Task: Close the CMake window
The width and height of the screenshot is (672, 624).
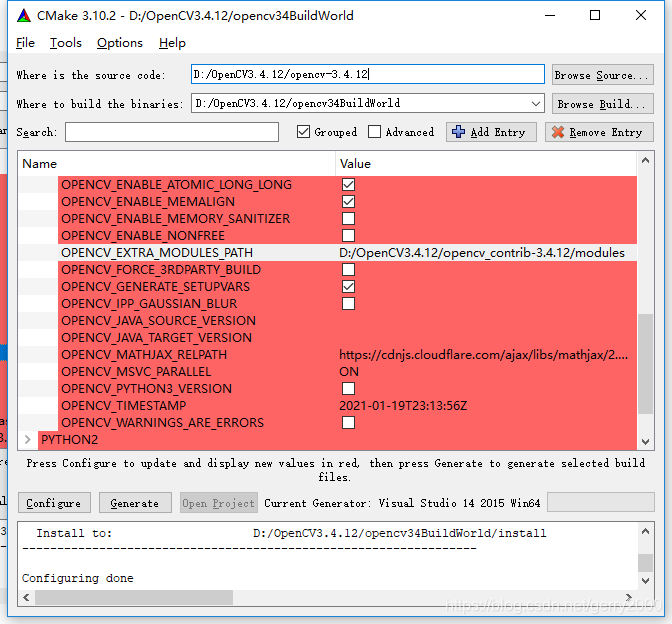Action: (x=641, y=16)
